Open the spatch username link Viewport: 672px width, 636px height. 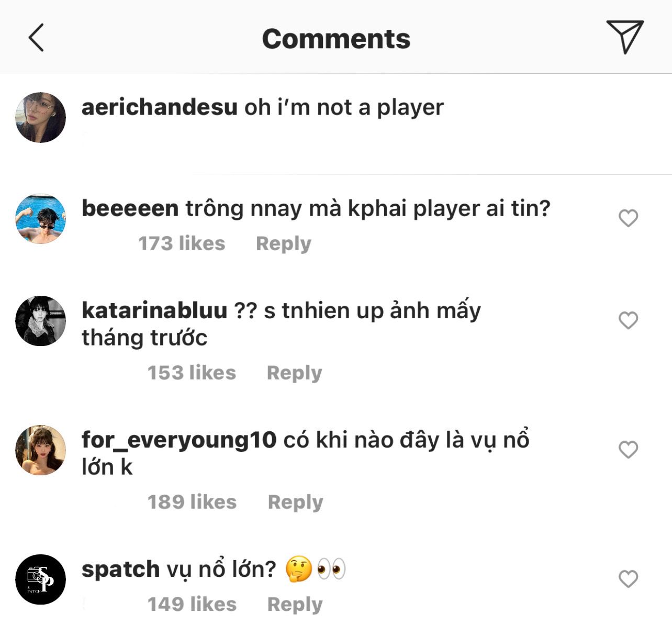120,569
